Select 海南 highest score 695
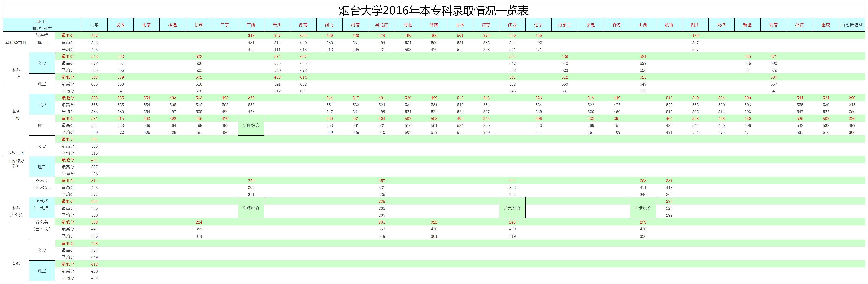The height and width of the screenshot is (284, 868). pos(303,63)
